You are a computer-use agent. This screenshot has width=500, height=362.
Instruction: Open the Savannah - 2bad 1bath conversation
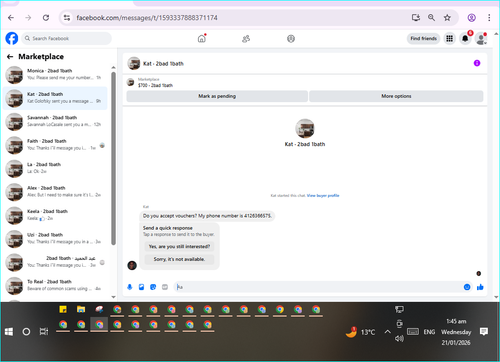55,121
